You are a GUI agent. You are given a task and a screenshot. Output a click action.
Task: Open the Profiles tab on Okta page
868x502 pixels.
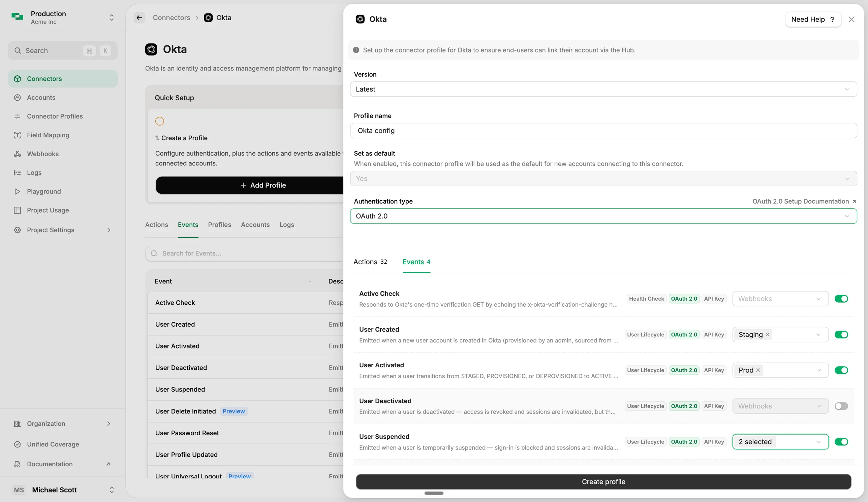tap(219, 225)
